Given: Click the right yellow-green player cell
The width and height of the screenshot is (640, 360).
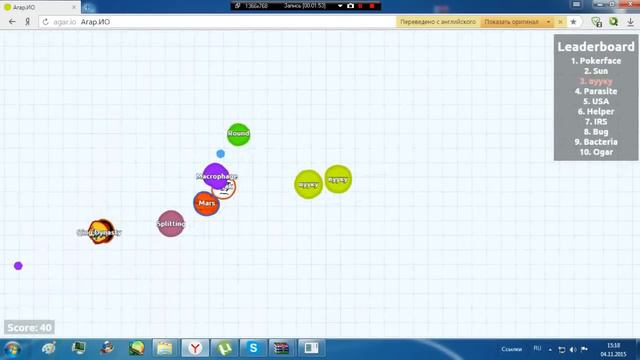Looking at the screenshot, I should 338,179.
